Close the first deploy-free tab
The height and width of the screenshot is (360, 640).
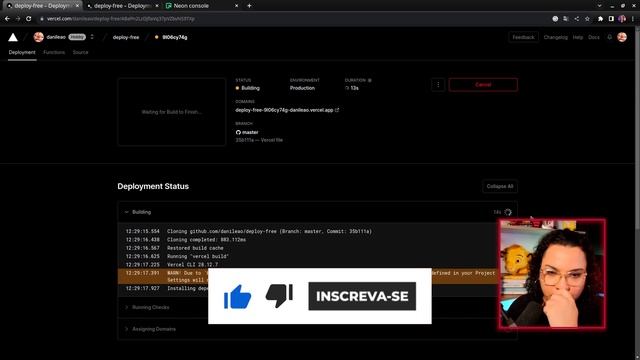77,6
